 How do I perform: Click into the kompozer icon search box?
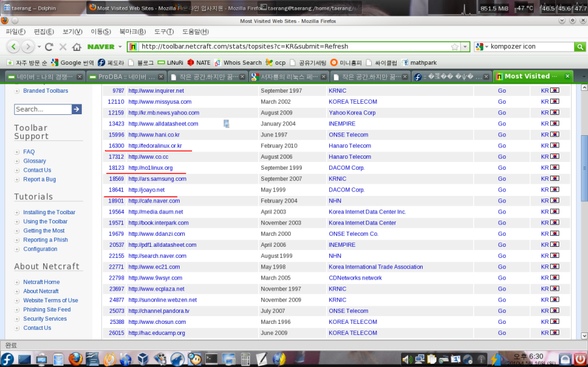(532, 47)
